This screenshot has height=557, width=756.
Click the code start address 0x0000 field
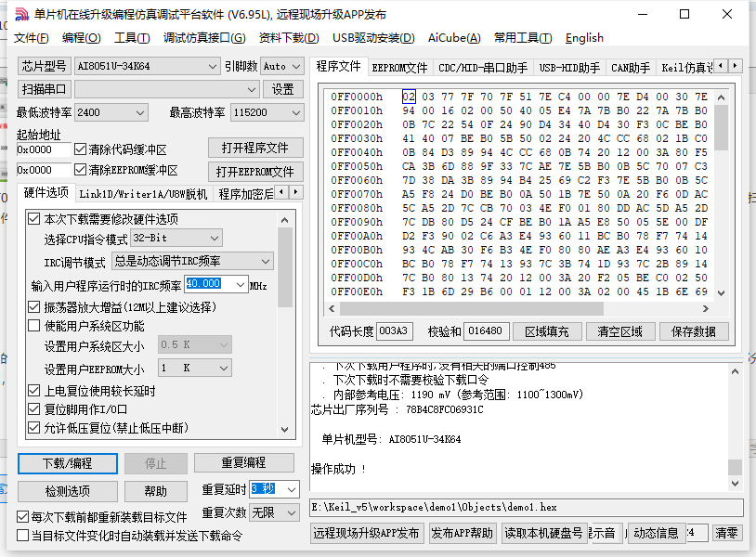click(44, 149)
